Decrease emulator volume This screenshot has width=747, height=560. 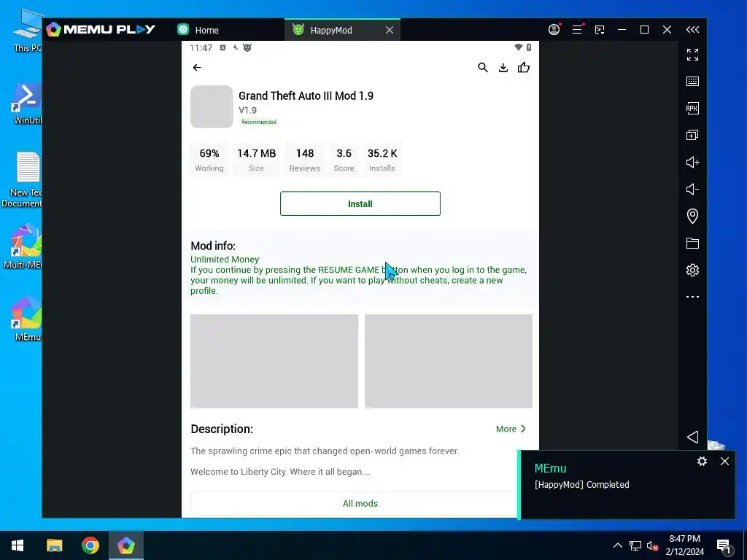(692, 189)
